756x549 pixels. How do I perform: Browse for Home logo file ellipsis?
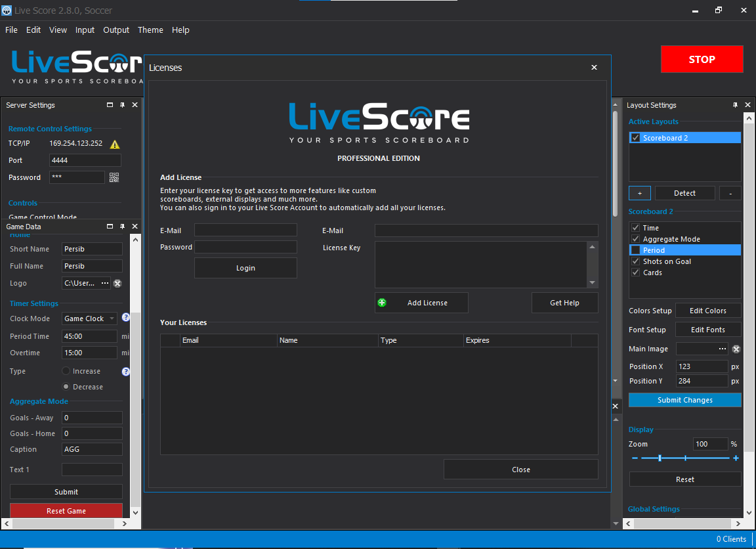(x=104, y=283)
